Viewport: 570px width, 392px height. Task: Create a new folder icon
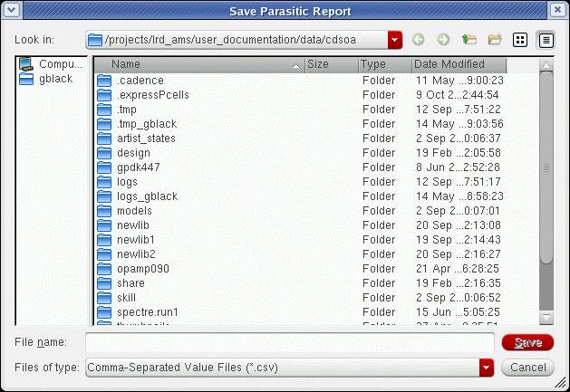pos(495,39)
